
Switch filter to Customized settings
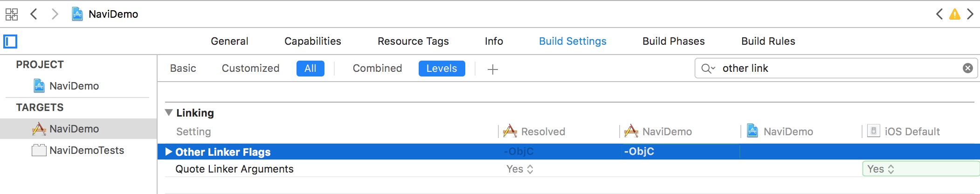[x=250, y=69]
